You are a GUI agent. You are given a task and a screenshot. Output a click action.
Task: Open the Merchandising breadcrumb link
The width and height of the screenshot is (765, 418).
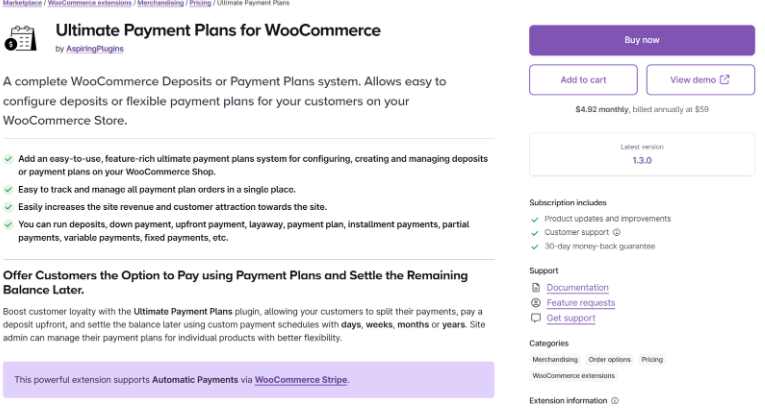[x=160, y=4]
